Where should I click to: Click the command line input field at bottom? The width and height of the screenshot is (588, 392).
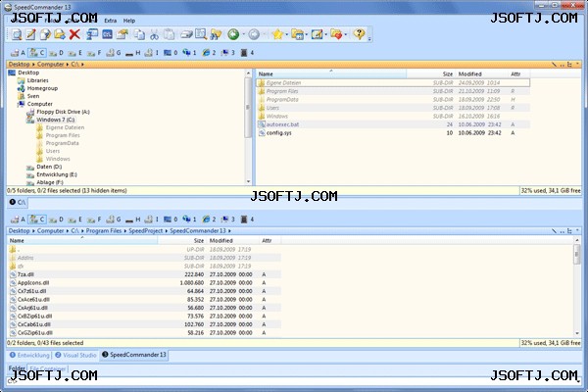(292, 381)
